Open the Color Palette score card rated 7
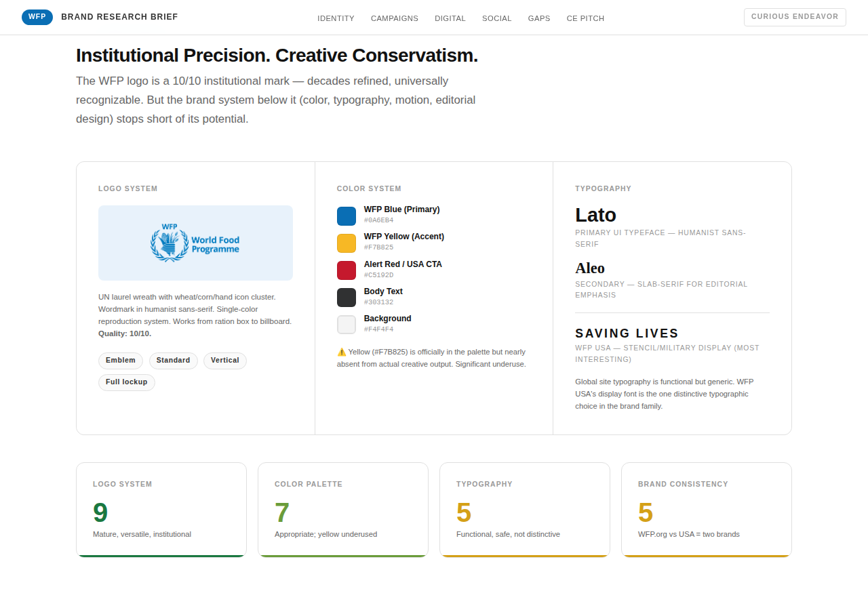The height and width of the screenshot is (610, 868). (343, 510)
